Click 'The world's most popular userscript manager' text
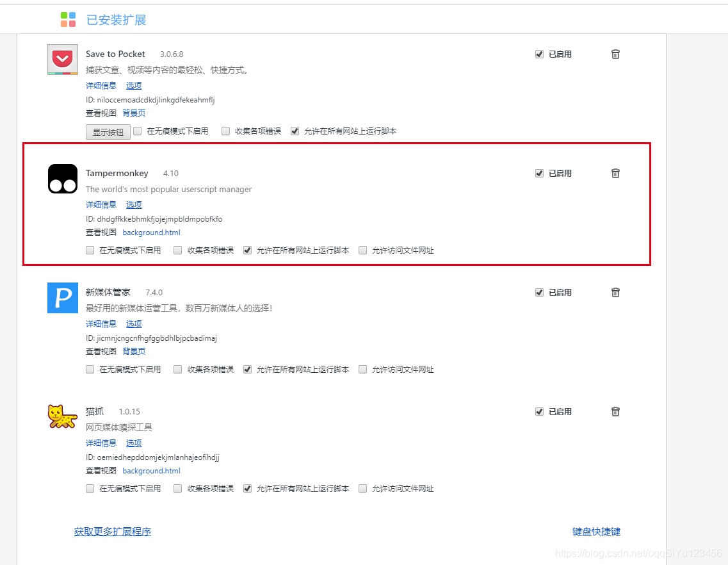The width and height of the screenshot is (728, 565). click(x=168, y=189)
